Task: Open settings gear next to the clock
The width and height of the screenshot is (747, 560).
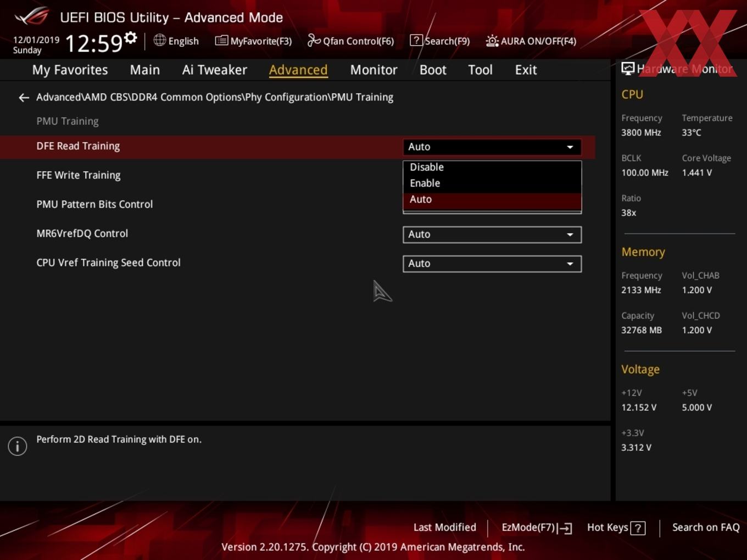Action: (x=131, y=38)
